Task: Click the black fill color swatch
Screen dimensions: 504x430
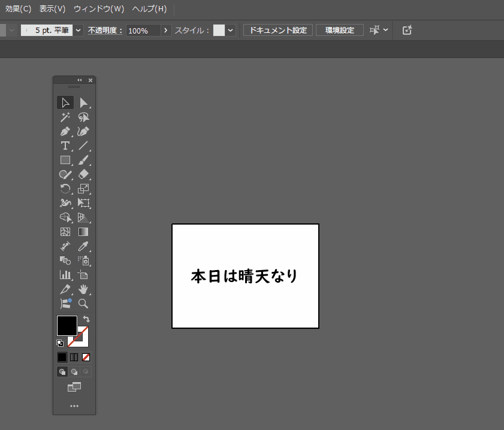Action: pyautogui.click(x=67, y=325)
